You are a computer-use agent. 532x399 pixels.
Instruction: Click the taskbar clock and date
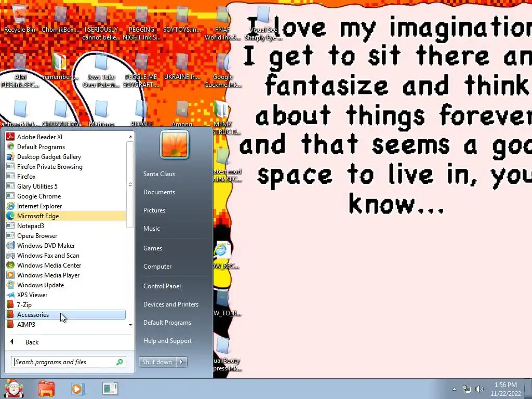(x=506, y=389)
